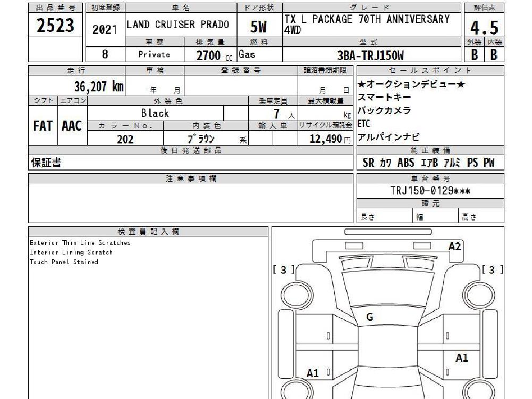Image resolution: width=532 pixels, height=399 pixels.
Task: Select color number 202
Action: (x=125, y=139)
